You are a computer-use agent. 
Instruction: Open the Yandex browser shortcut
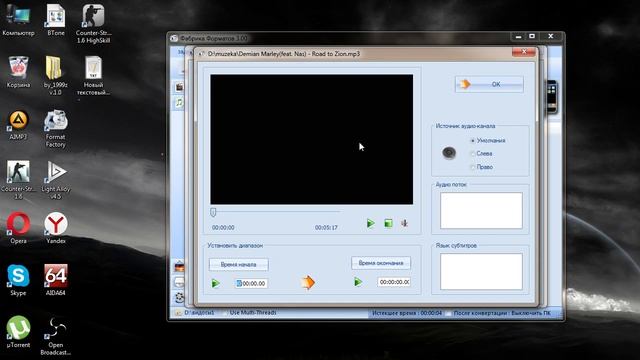(56, 228)
